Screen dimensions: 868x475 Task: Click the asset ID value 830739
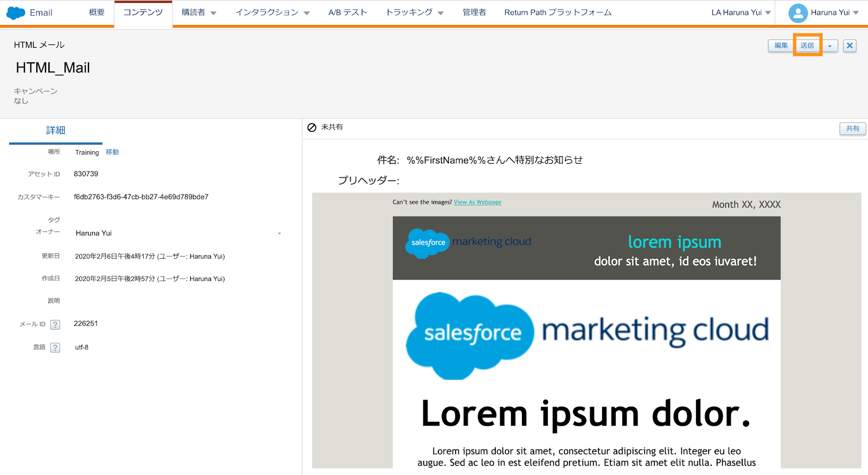coord(86,174)
